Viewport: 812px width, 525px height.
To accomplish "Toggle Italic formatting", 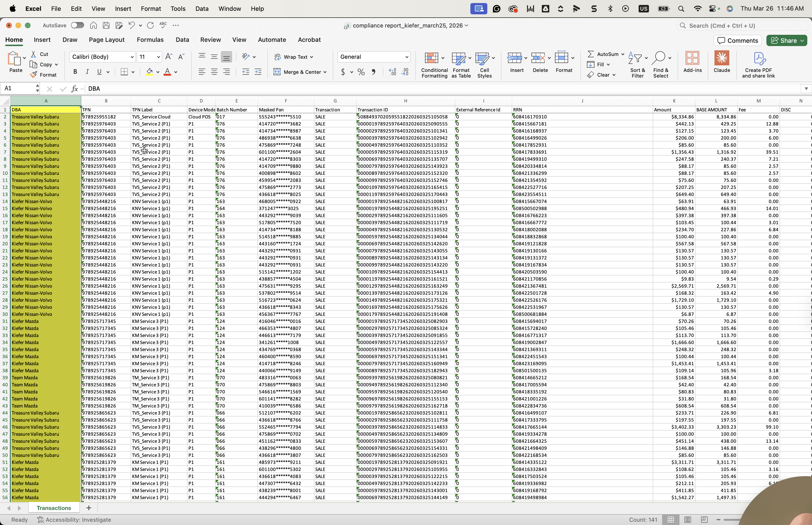I will [x=87, y=72].
